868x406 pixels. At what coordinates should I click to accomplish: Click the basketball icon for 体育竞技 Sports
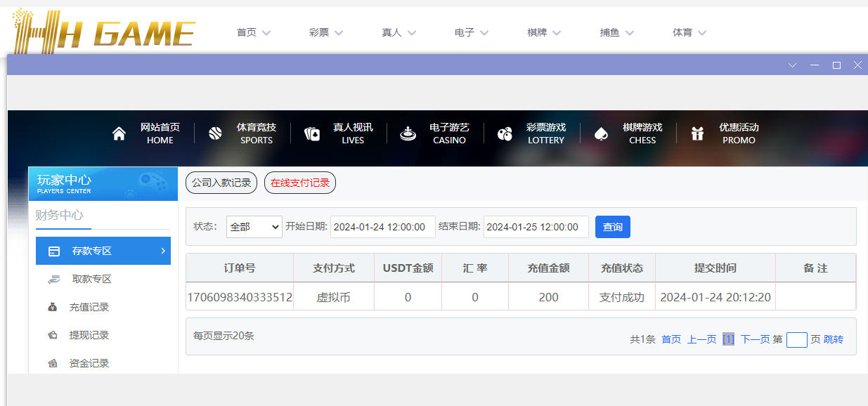[x=215, y=133]
